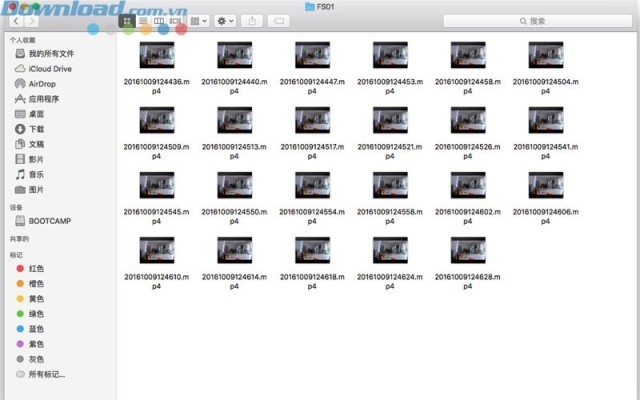Viewport: 640px width, 400px height.
Task: Switch to icon view in Finder toolbar
Action: click(125, 20)
